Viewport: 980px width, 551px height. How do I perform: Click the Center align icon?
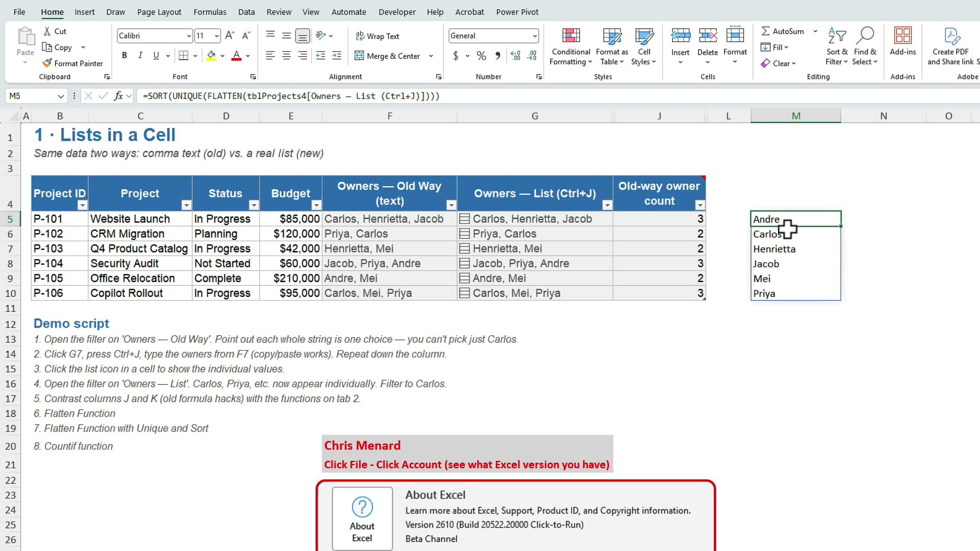286,56
